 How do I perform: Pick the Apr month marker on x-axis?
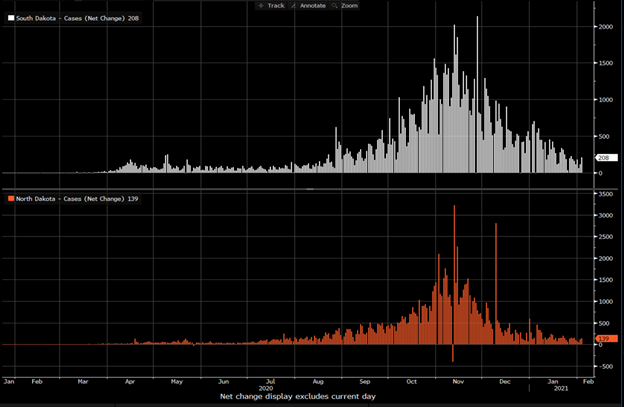click(x=132, y=381)
